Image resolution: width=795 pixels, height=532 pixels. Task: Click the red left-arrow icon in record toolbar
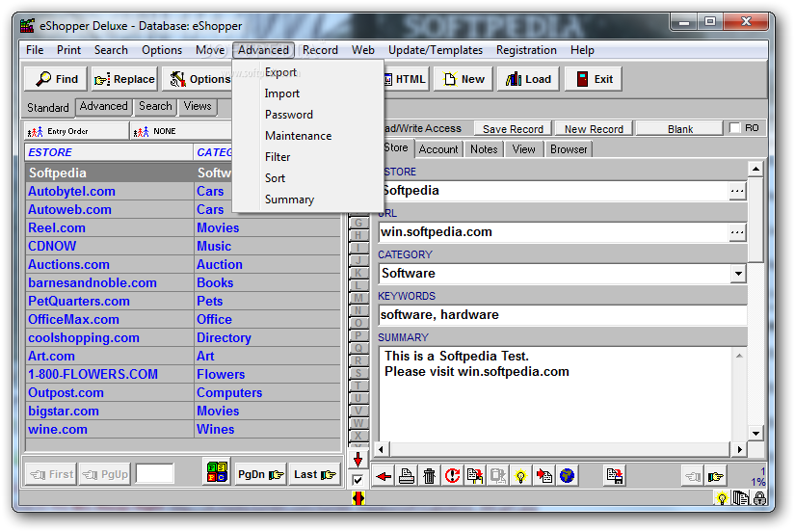point(384,476)
